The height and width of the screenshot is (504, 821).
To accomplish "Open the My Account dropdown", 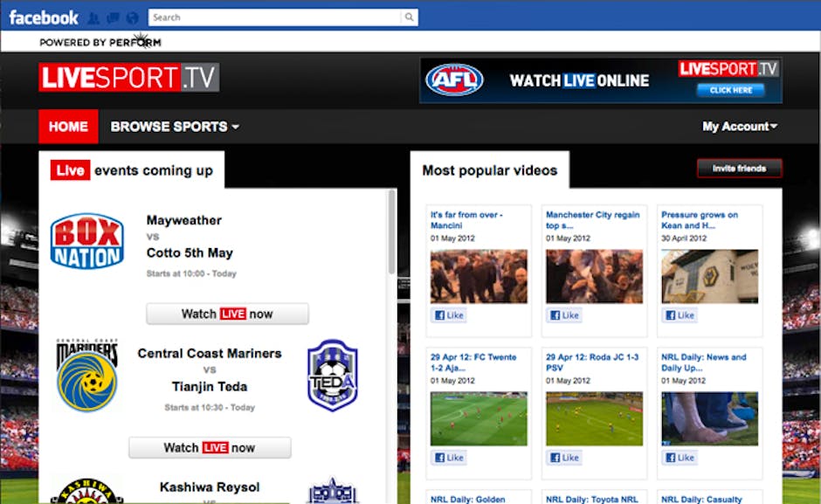I will point(739,127).
